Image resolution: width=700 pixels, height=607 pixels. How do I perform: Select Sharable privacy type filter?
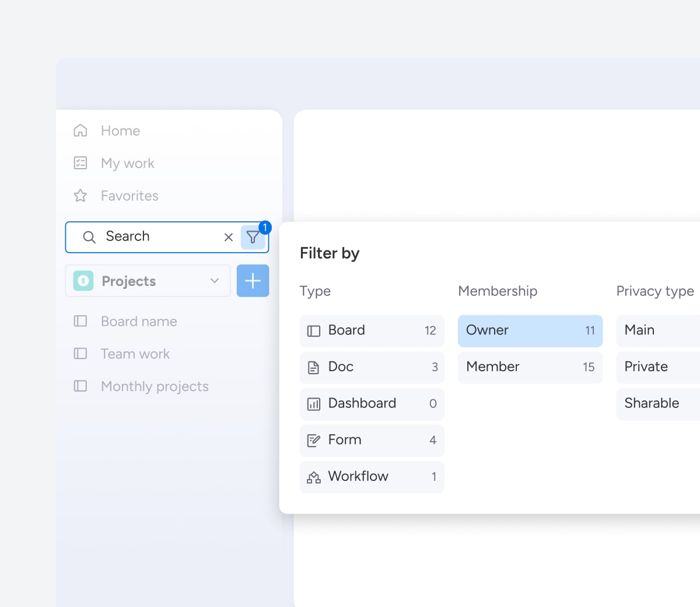pyautogui.click(x=658, y=404)
